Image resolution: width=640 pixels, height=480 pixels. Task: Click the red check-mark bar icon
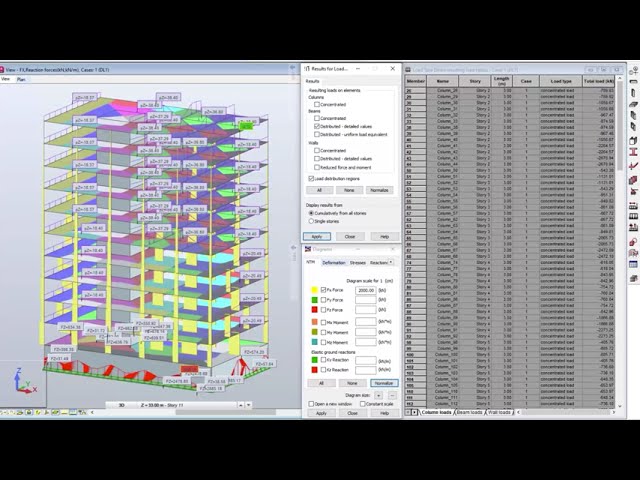click(633, 166)
